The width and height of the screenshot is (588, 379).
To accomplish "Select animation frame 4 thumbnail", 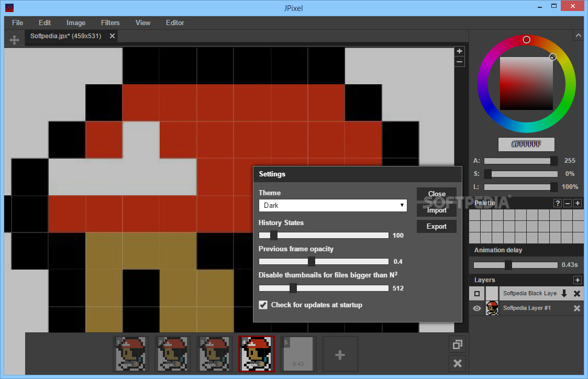I will (257, 354).
